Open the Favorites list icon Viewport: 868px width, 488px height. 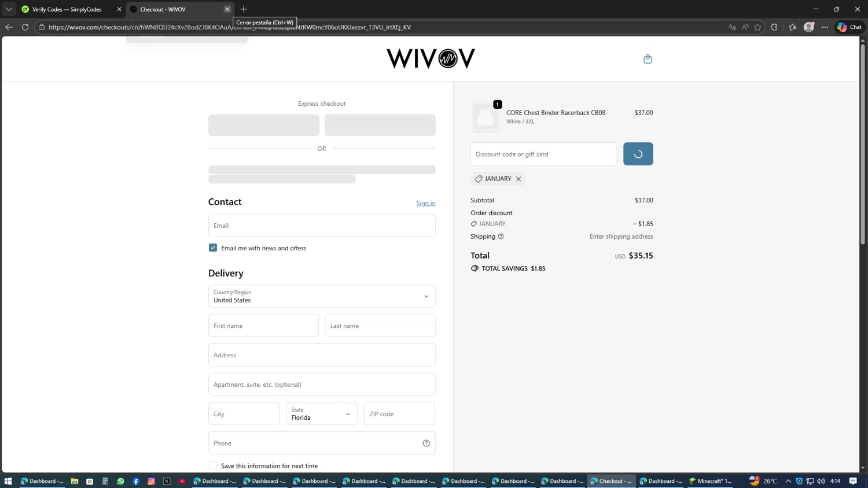792,27
